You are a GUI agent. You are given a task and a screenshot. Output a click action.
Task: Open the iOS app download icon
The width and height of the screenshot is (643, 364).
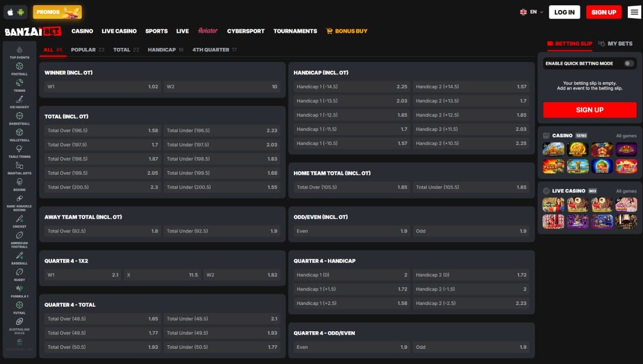pyautogui.click(x=11, y=12)
